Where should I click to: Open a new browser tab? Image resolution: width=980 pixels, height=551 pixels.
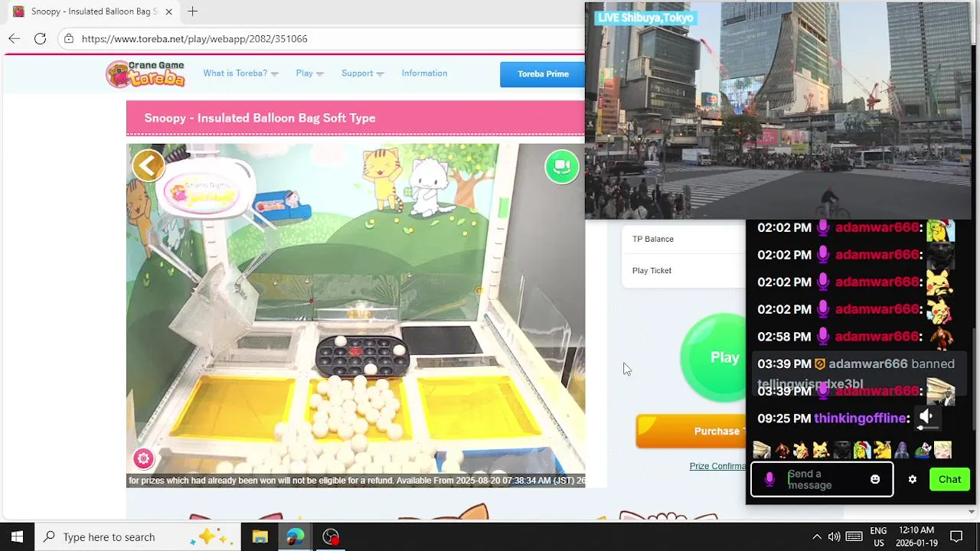[x=192, y=11]
